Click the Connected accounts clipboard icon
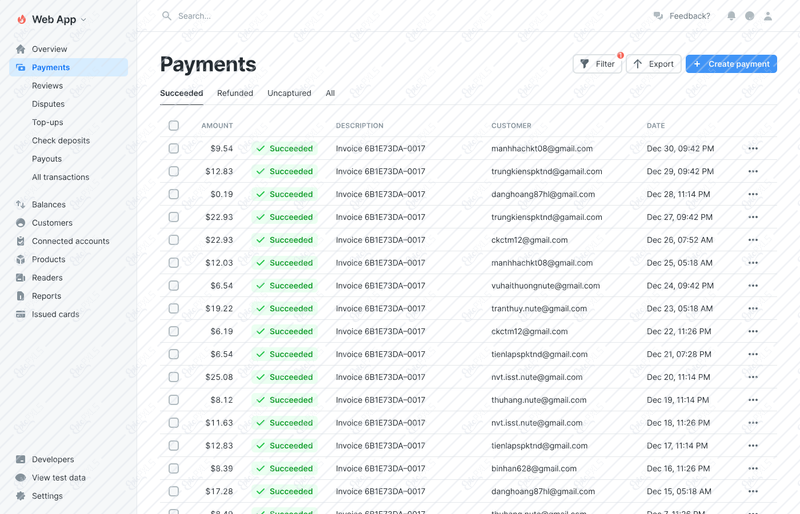Image resolution: width=800 pixels, height=514 pixels. point(20,241)
